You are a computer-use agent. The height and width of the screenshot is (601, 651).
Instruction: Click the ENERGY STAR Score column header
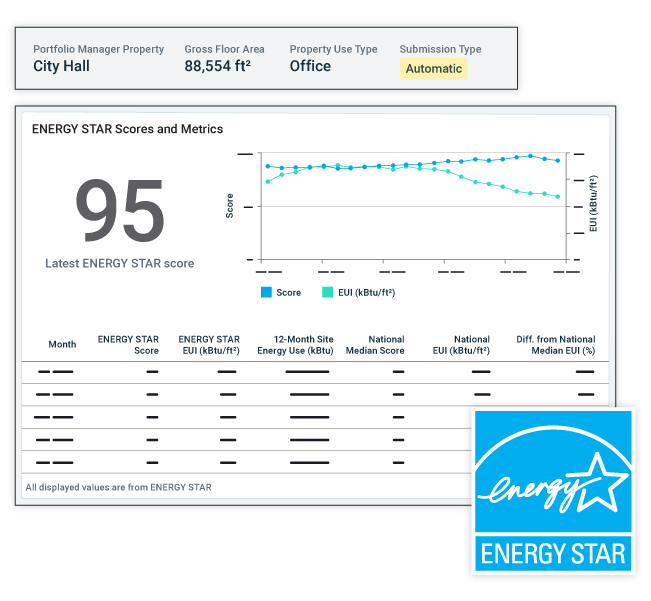pyautogui.click(x=128, y=345)
